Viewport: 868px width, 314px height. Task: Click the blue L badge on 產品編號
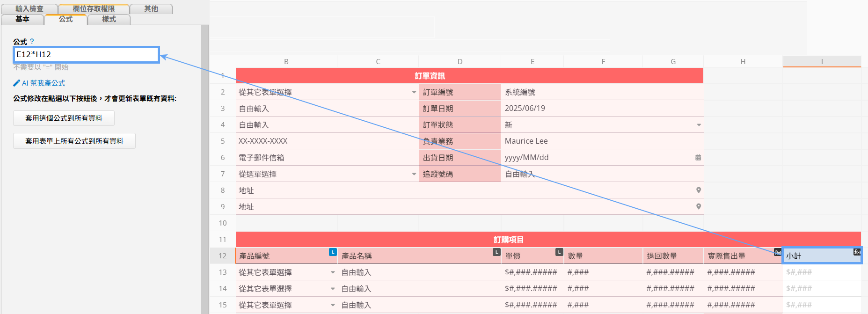point(333,252)
